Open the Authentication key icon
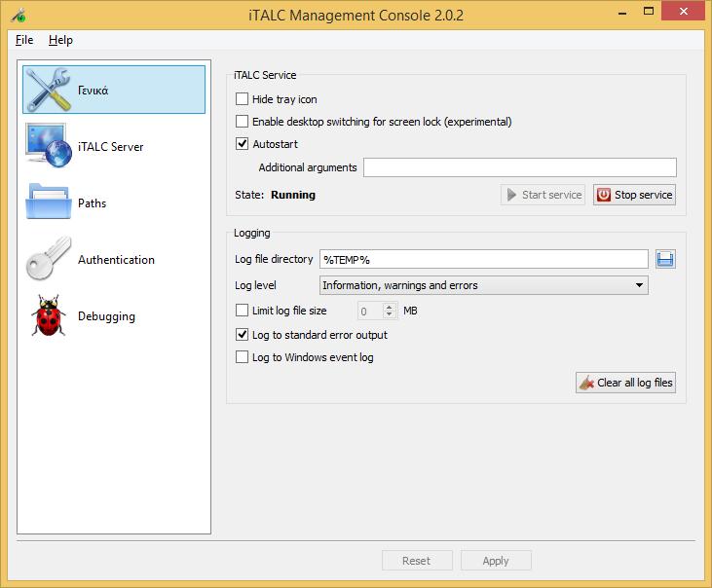This screenshot has height=588, width=712. pos(49,259)
